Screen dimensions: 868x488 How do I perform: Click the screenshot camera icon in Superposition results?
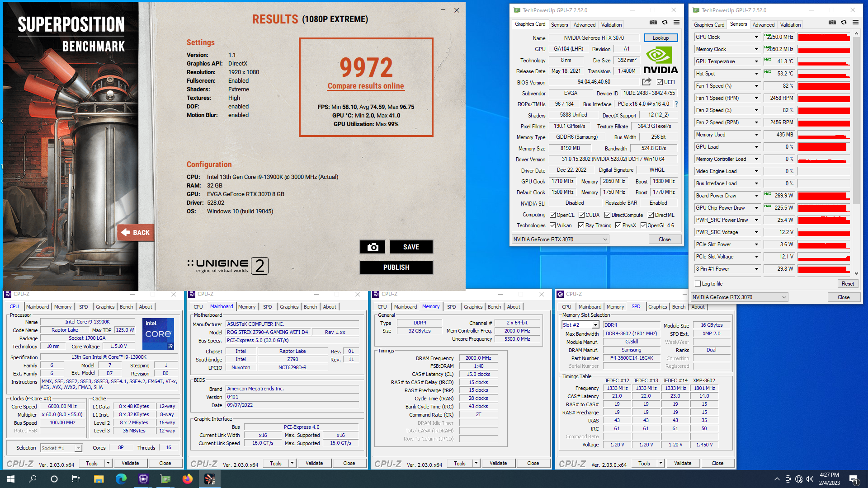tap(373, 247)
